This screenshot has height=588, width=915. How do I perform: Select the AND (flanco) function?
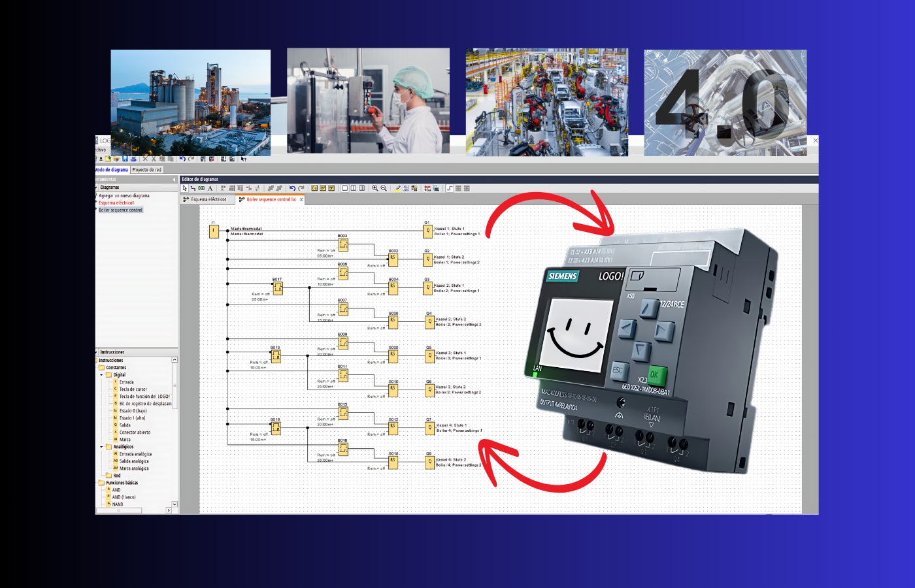(x=124, y=497)
